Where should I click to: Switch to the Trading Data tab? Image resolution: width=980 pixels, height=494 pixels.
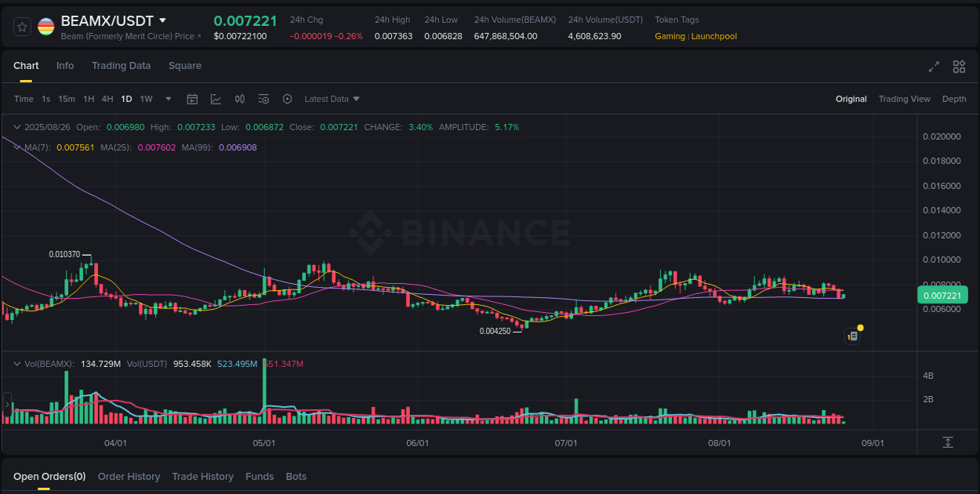(x=121, y=66)
